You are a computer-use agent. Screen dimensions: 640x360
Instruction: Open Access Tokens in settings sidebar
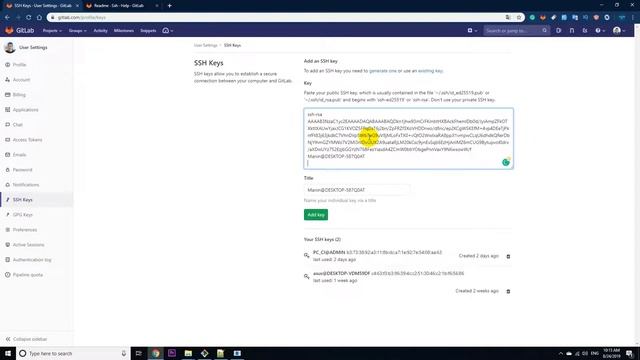tap(27, 140)
